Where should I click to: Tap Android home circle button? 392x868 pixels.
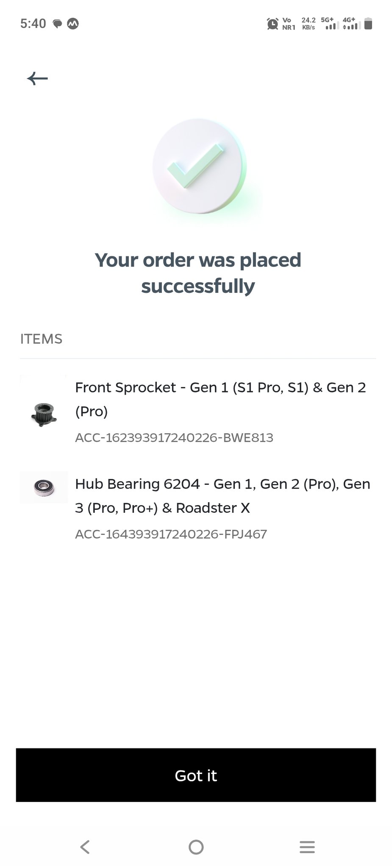tap(196, 847)
